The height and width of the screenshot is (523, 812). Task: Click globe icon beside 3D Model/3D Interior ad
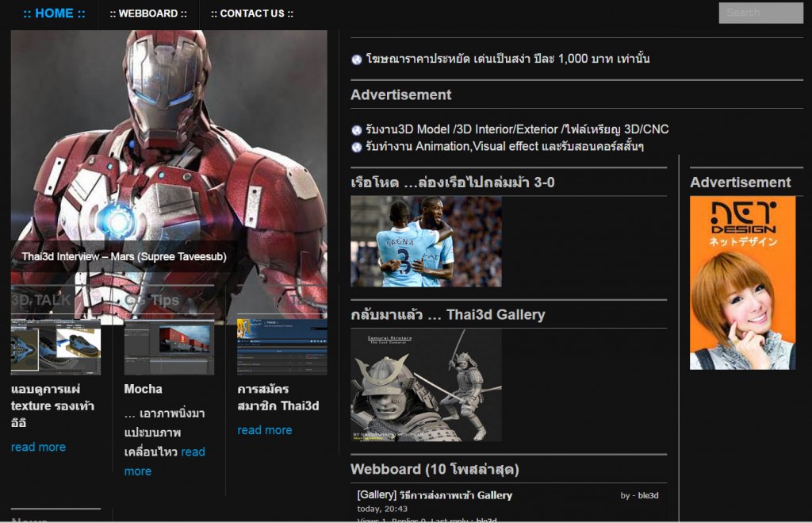(356, 130)
